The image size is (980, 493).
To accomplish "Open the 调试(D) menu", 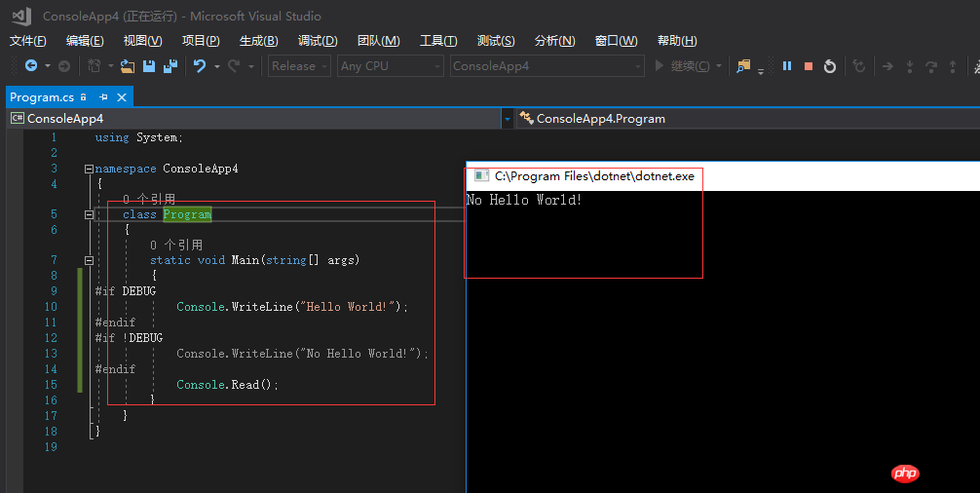I will [318, 41].
